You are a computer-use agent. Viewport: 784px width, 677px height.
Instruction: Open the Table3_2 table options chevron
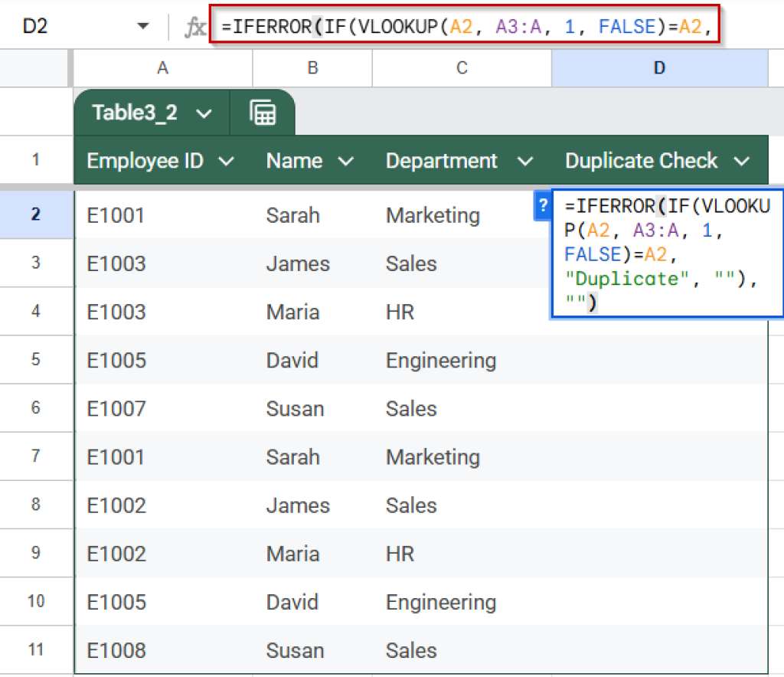[x=202, y=112]
